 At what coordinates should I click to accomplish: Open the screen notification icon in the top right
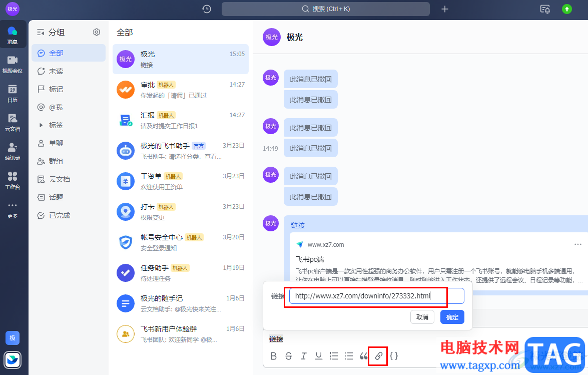pyautogui.click(x=545, y=9)
